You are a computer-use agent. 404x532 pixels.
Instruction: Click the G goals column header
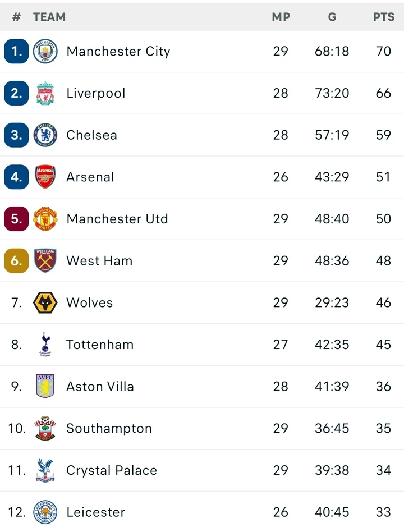(x=332, y=17)
